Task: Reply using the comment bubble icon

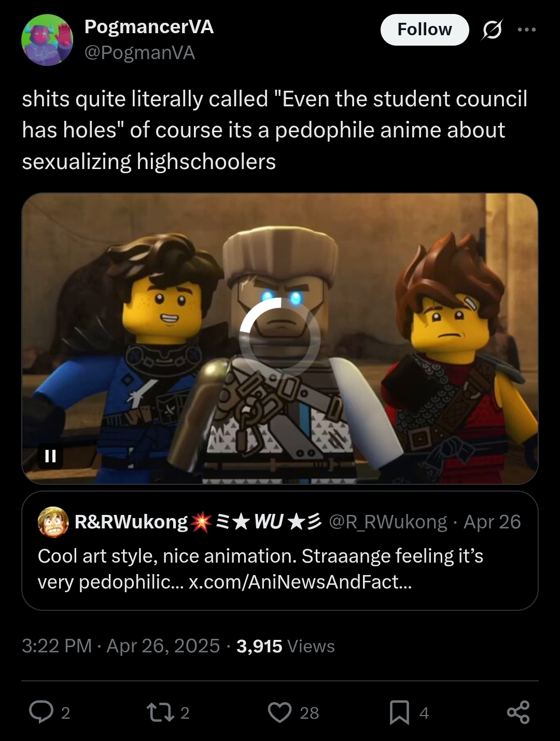Action: tap(41, 712)
